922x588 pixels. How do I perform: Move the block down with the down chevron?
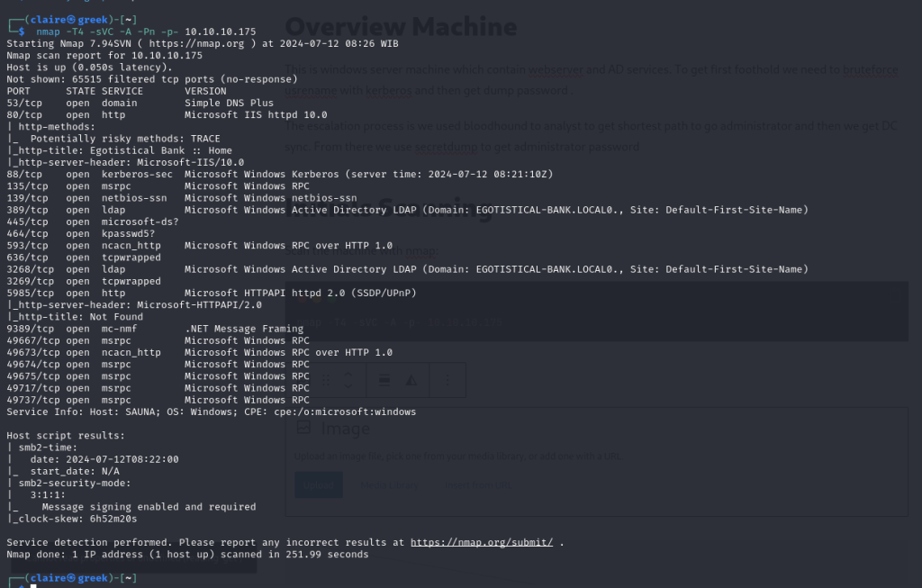tap(348, 385)
